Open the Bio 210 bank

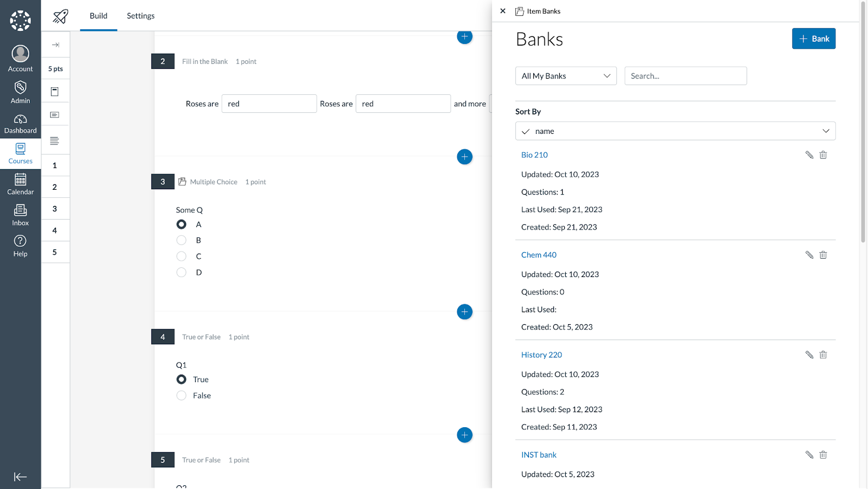(534, 155)
